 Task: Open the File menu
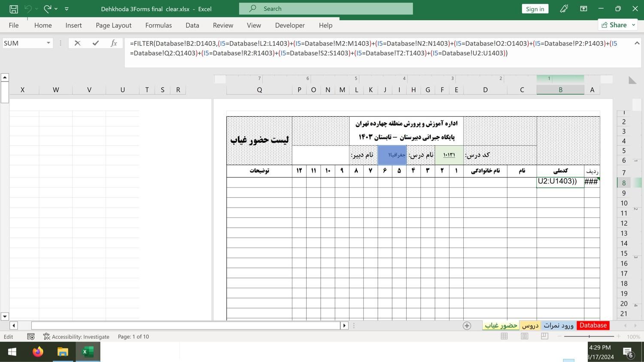[14, 25]
